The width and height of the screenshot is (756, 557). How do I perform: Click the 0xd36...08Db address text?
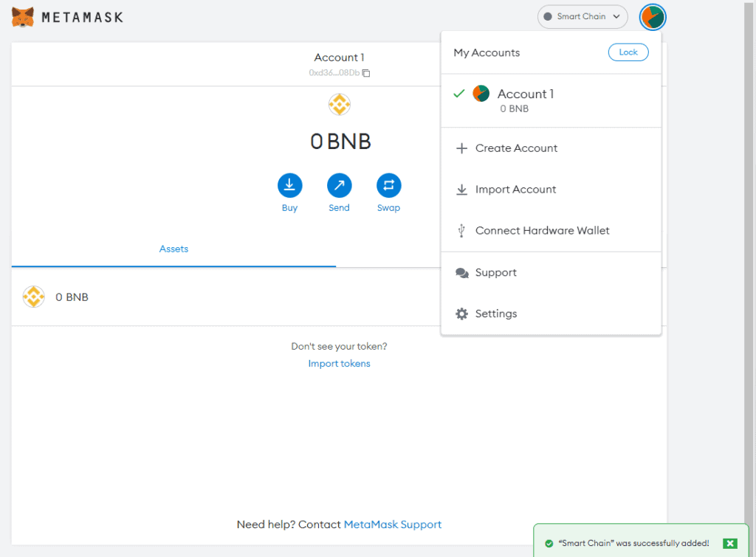334,73
